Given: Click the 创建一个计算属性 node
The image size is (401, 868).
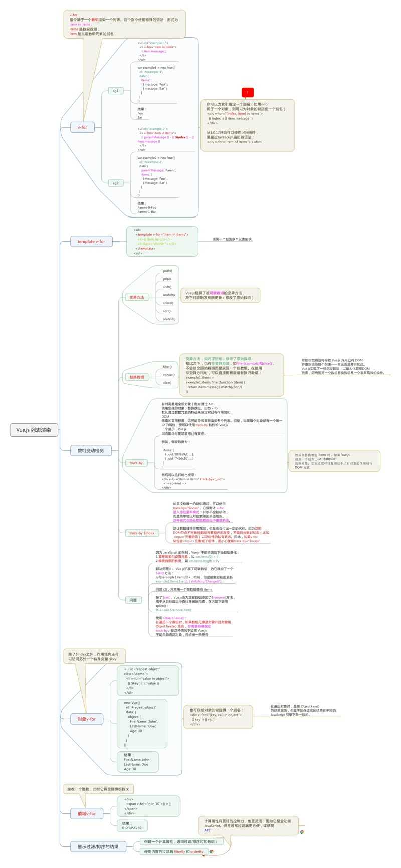Looking at the screenshot, I should 182,841.
